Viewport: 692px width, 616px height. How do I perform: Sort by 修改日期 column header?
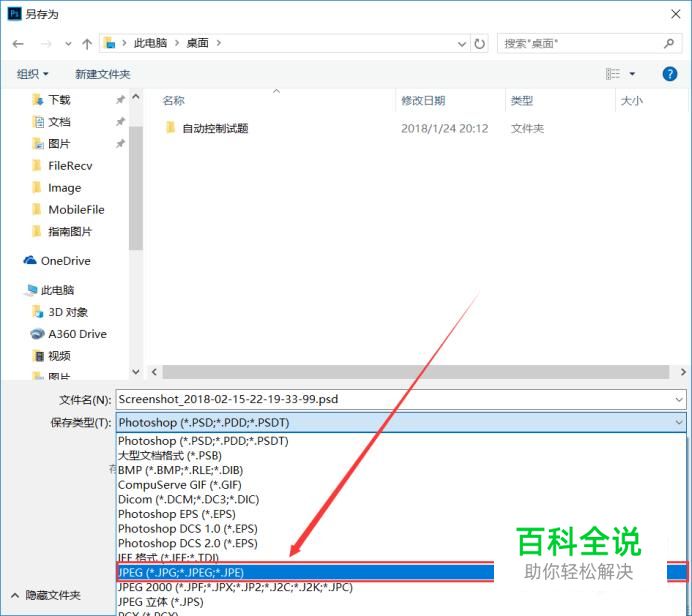(423, 101)
